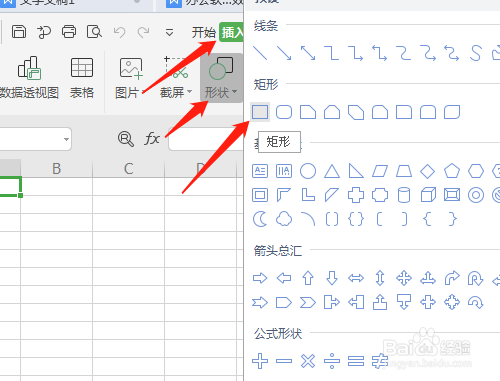Select the double brace shape
The image size is (500, 381).
[356, 219]
